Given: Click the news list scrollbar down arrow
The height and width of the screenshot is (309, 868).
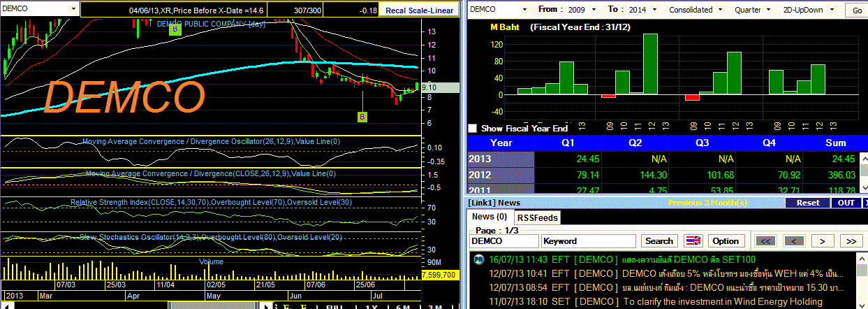Looking at the screenshot, I should pyautogui.click(x=862, y=304).
